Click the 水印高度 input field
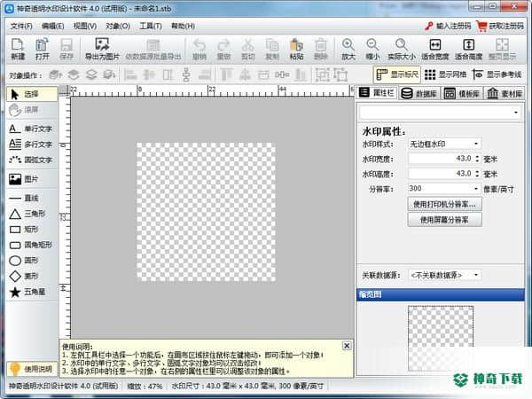Image resolution: width=532 pixels, height=399 pixels. [x=441, y=174]
